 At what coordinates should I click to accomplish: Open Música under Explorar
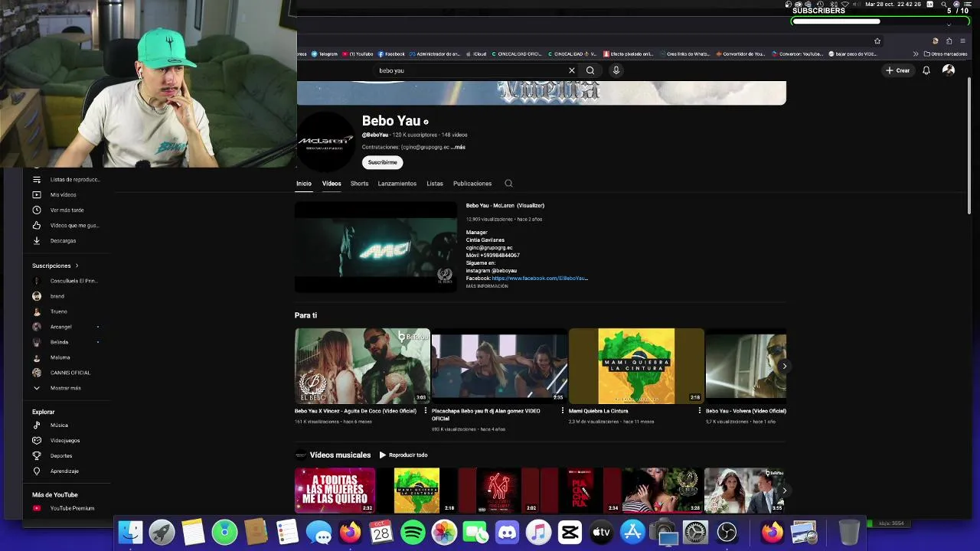click(51, 425)
